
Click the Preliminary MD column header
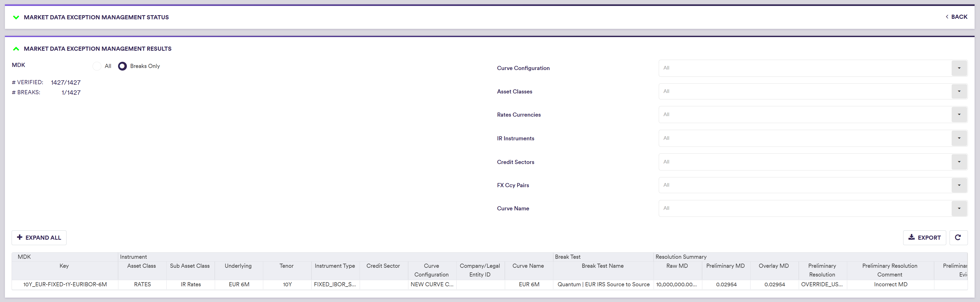[x=725, y=266]
